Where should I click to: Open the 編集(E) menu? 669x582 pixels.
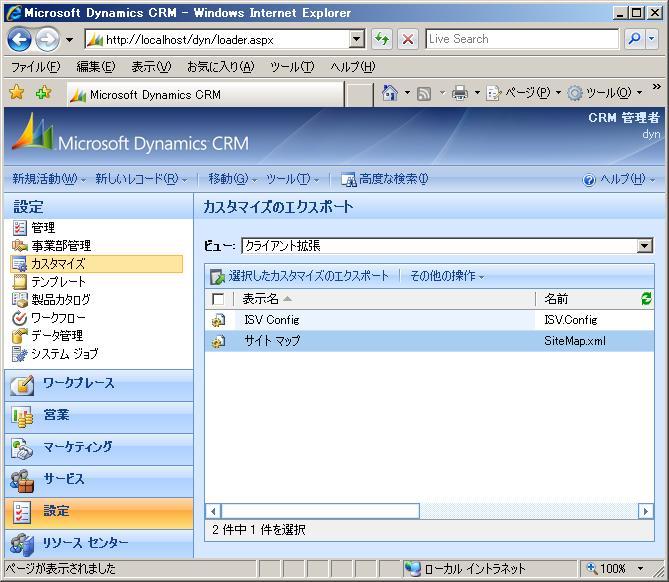(x=96, y=67)
